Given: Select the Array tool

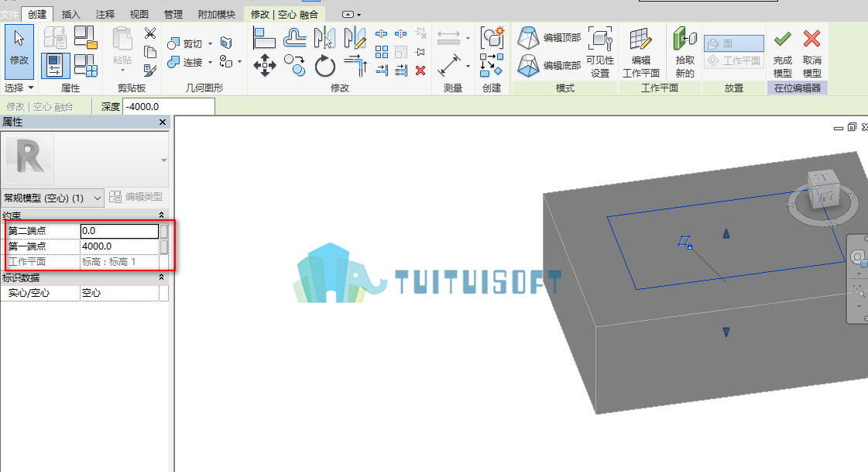Looking at the screenshot, I should click(x=382, y=52).
